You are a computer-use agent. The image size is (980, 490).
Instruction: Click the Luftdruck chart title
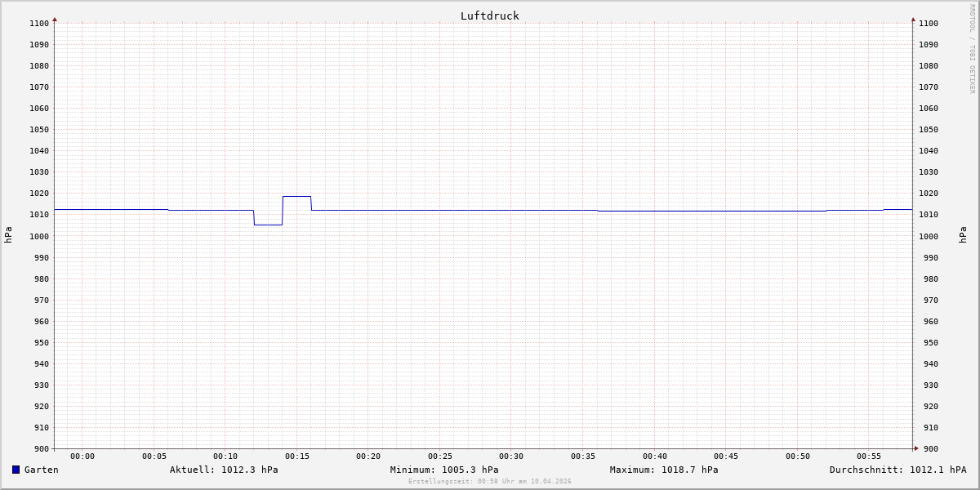489,16
